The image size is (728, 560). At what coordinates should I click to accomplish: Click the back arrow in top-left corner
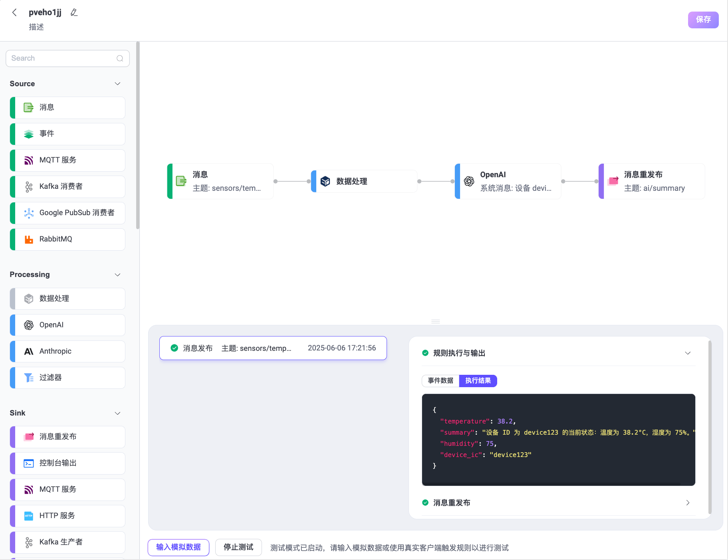pyautogui.click(x=14, y=12)
